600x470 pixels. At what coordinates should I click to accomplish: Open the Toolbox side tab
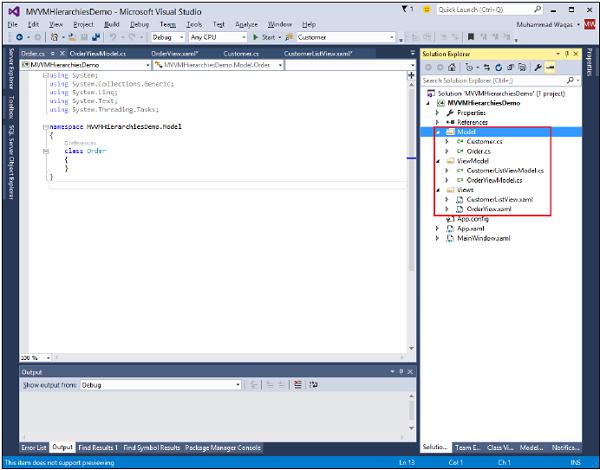(11, 106)
